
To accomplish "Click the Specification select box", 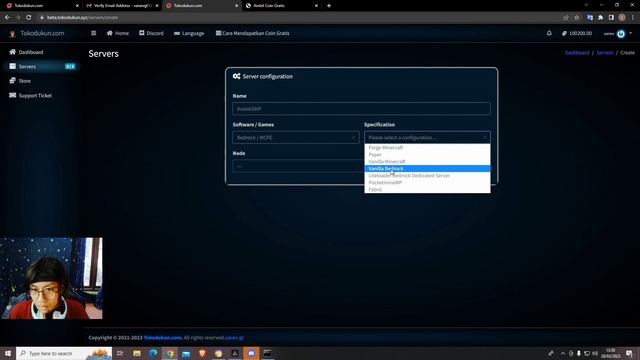I will tap(427, 138).
